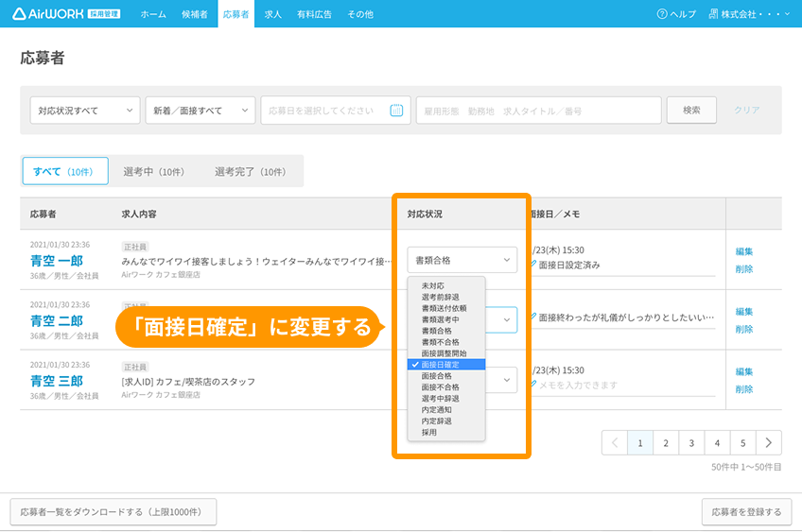Choose 選考前辞退 in status list

(x=446, y=297)
